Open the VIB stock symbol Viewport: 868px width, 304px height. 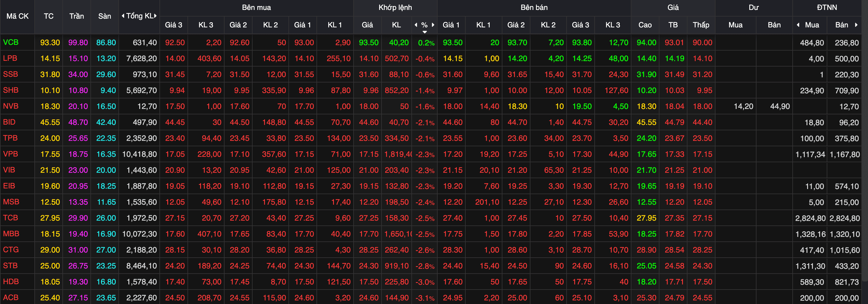click(9, 170)
